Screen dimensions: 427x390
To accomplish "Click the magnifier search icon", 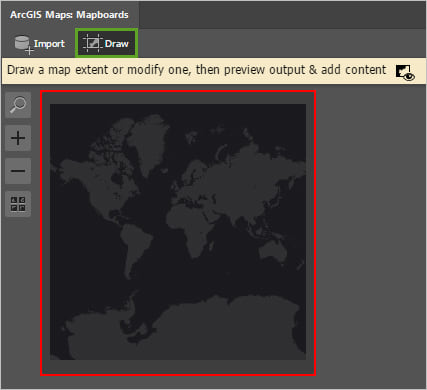I will click(x=18, y=105).
